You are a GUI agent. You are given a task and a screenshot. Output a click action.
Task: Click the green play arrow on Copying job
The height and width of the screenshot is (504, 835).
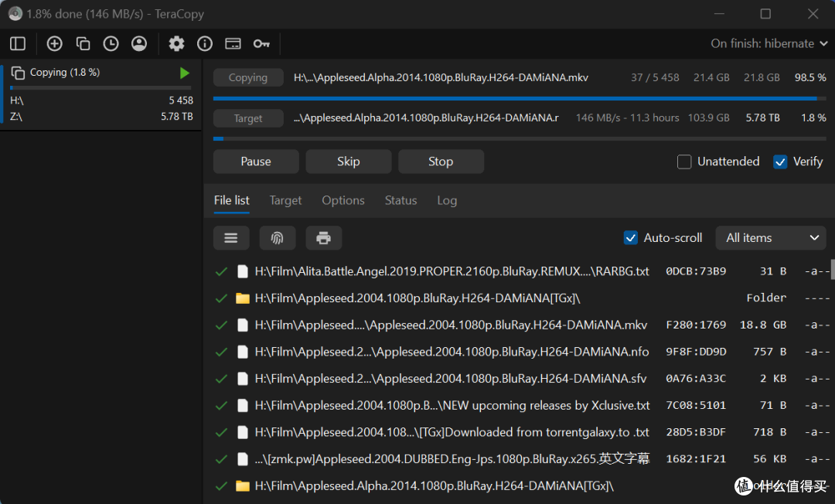[x=184, y=73]
